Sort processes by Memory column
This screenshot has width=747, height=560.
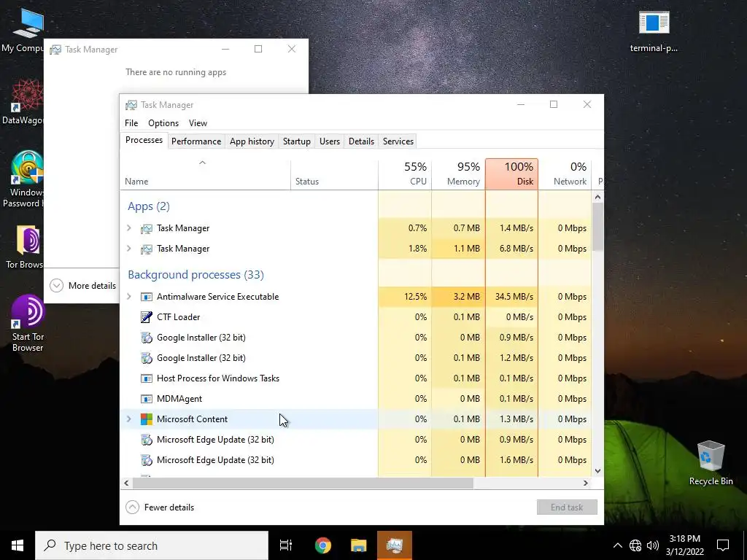[x=458, y=174]
